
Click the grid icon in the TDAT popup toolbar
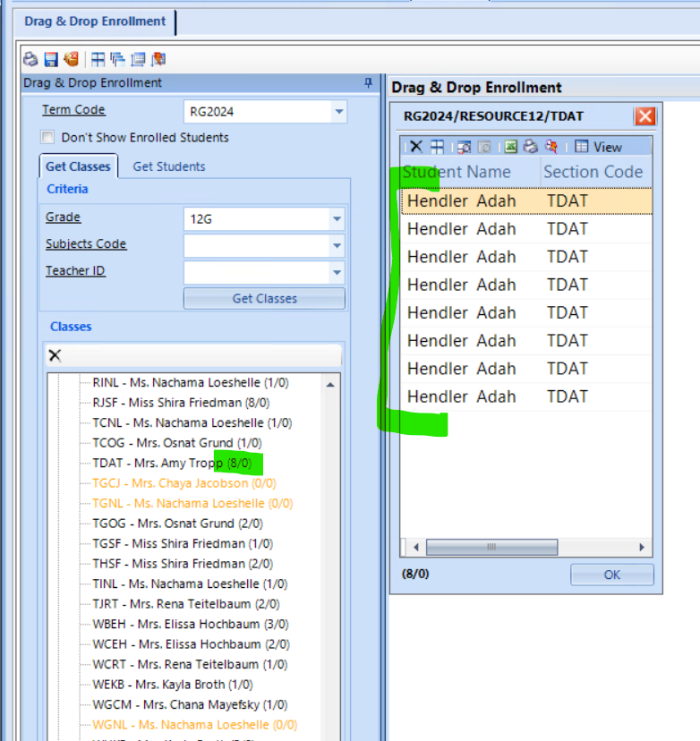tap(437, 147)
